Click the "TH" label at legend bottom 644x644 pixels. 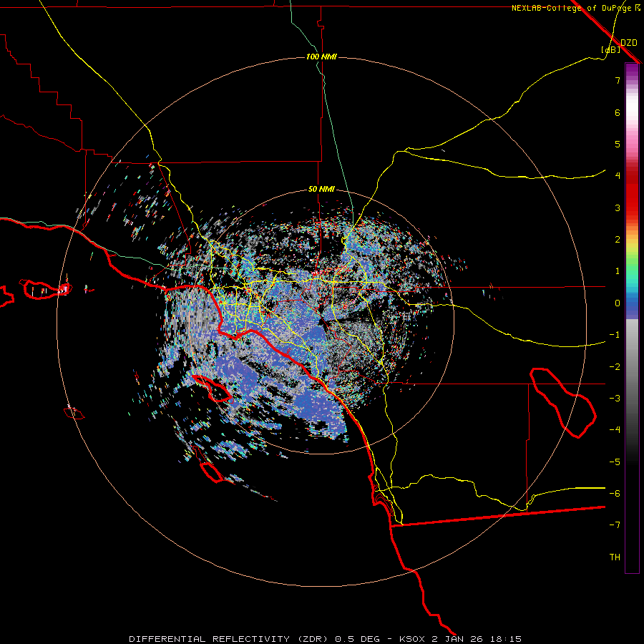(615, 557)
